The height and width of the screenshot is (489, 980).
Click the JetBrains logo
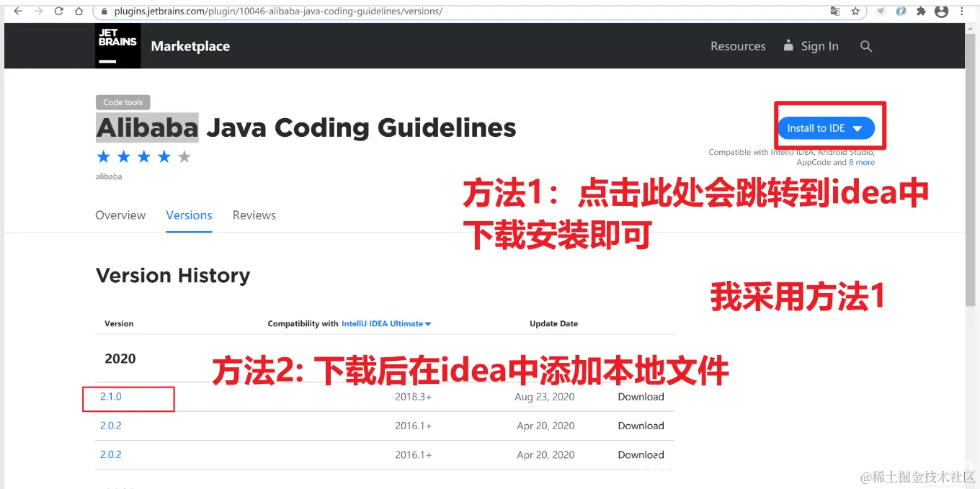tap(117, 45)
